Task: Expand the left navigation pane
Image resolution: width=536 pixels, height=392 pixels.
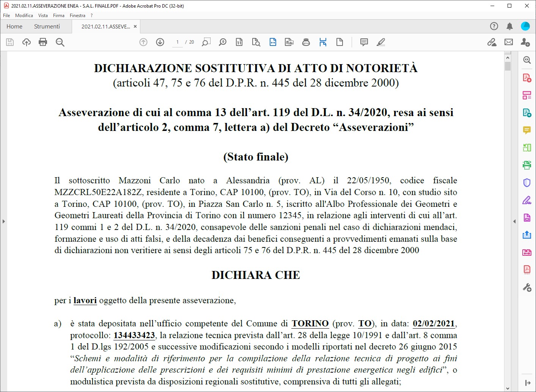Action: [3, 221]
